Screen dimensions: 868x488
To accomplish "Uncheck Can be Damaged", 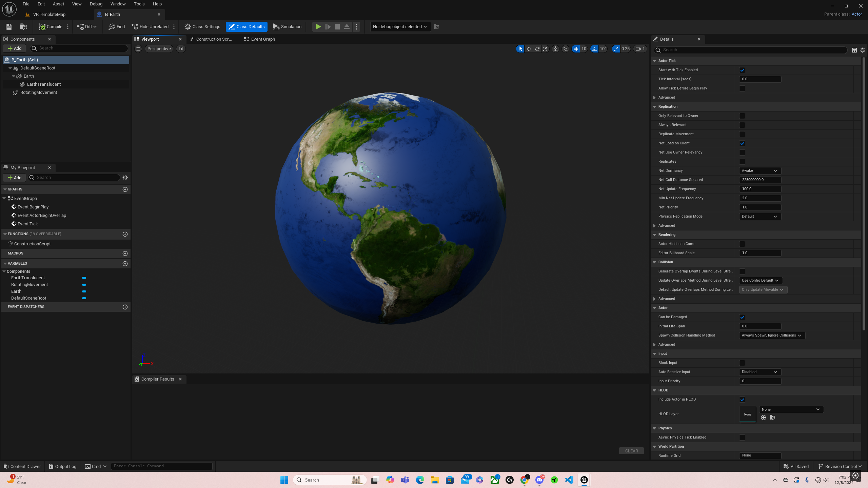I will (x=742, y=317).
